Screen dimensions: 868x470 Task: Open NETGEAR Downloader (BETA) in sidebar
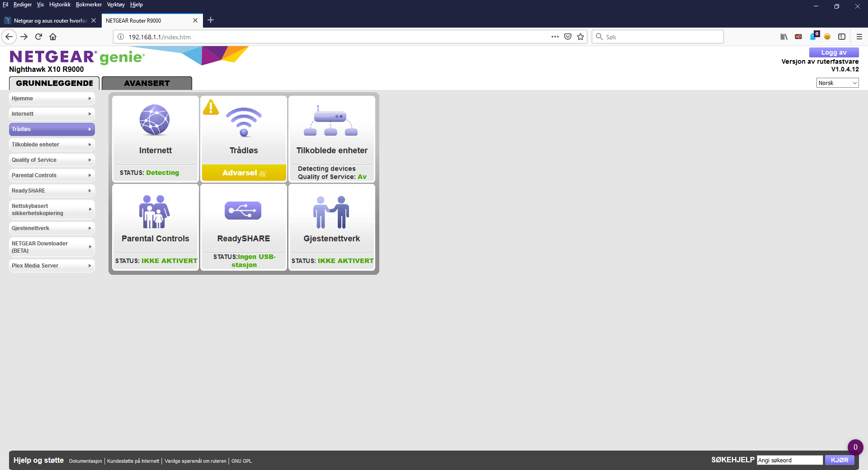point(52,247)
